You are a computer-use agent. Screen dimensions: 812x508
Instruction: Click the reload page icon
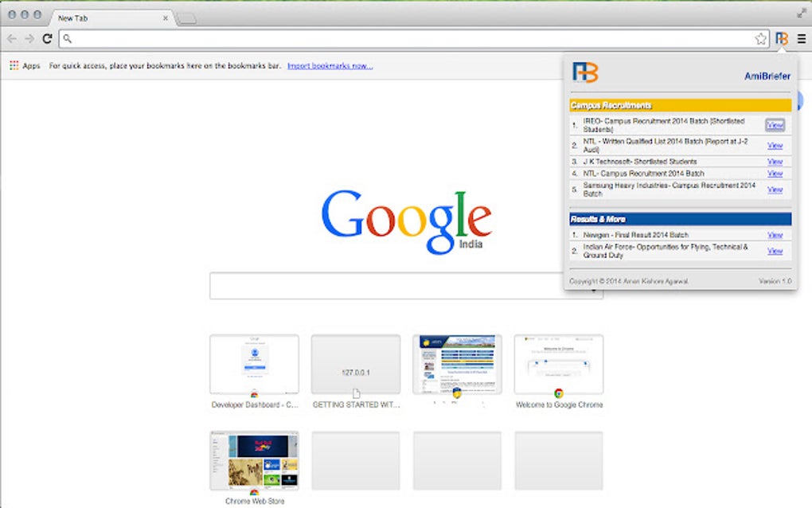coord(48,37)
